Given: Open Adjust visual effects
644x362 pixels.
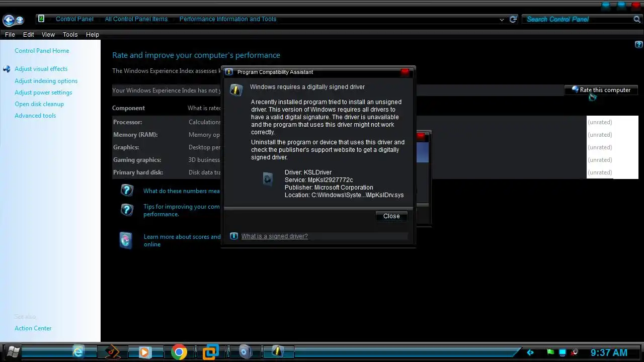Looking at the screenshot, I should [x=41, y=69].
